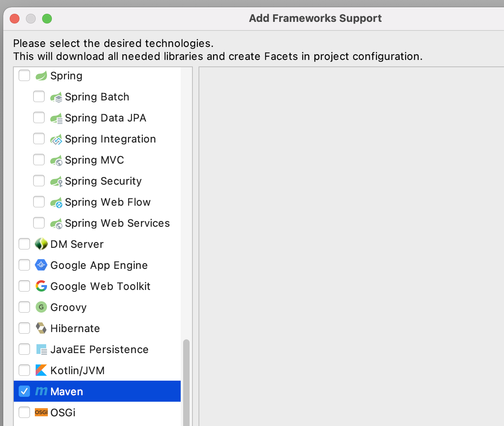Click the Spring Batch icon
The width and height of the screenshot is (504, 426).
pyautogui.click(x=56, y=97)
